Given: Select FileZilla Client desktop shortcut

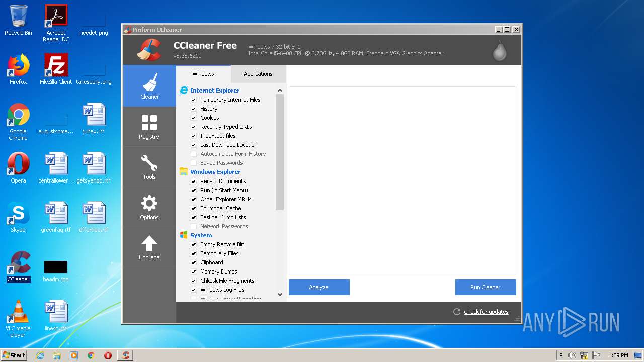Looking at the screenshot, I should pyautogui.click(x=56, y=69).
